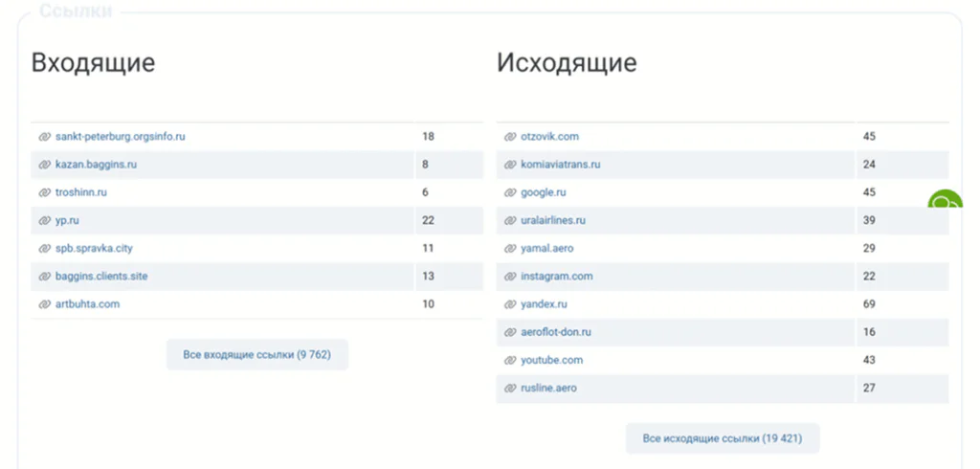Screen dimensions: 980x469
Task: Select the Исходящие heading
Action: click(x=567, y=63)
